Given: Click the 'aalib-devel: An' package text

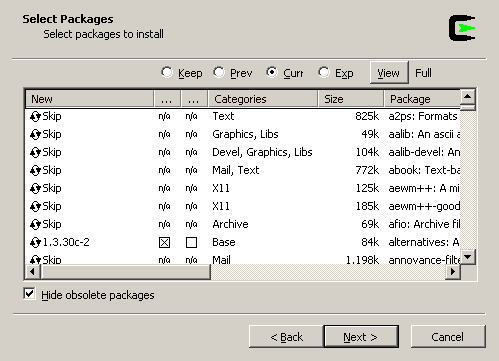Looking at the screenshot, I should (424, 152).
